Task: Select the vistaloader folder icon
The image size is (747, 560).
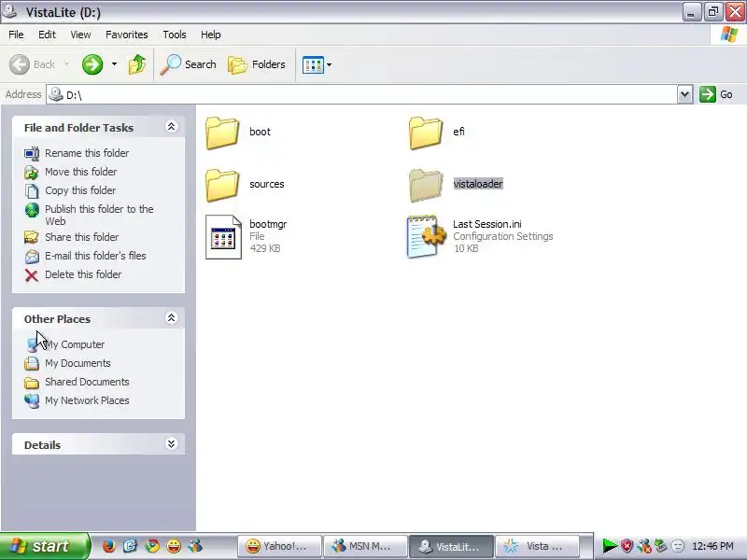Action: coord(426,185)
